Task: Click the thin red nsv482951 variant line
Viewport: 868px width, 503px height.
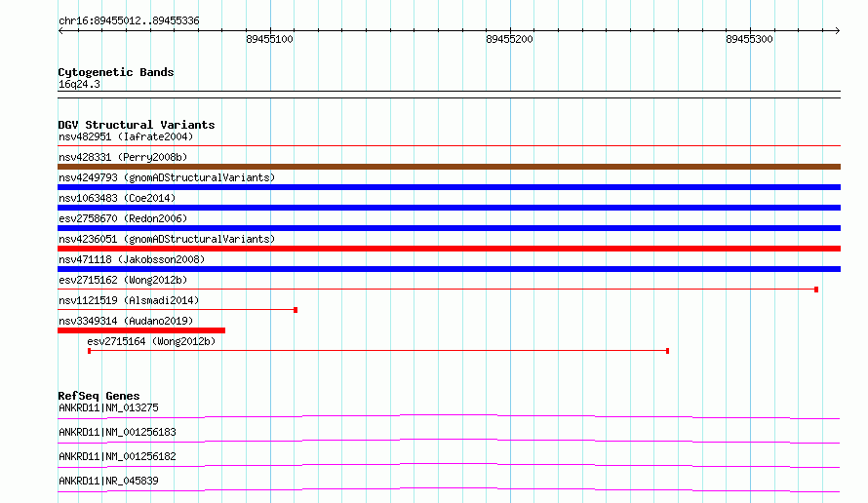Action: (449, 145)
